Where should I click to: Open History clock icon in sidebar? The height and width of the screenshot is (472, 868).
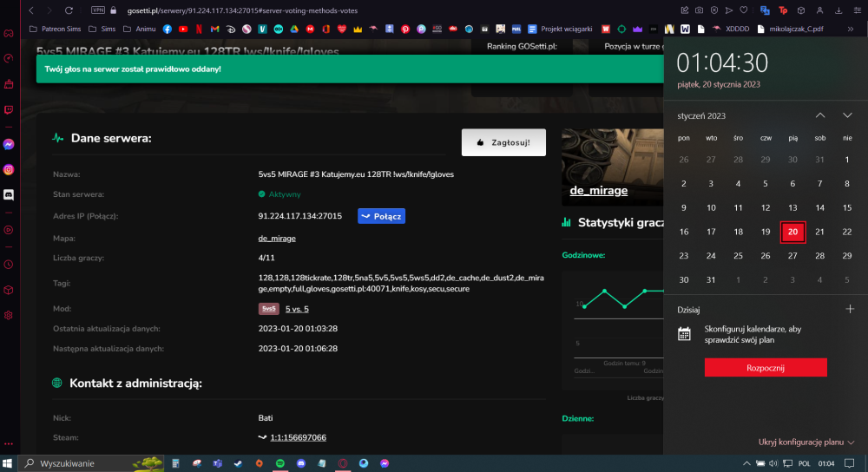[x=9, y=265]
